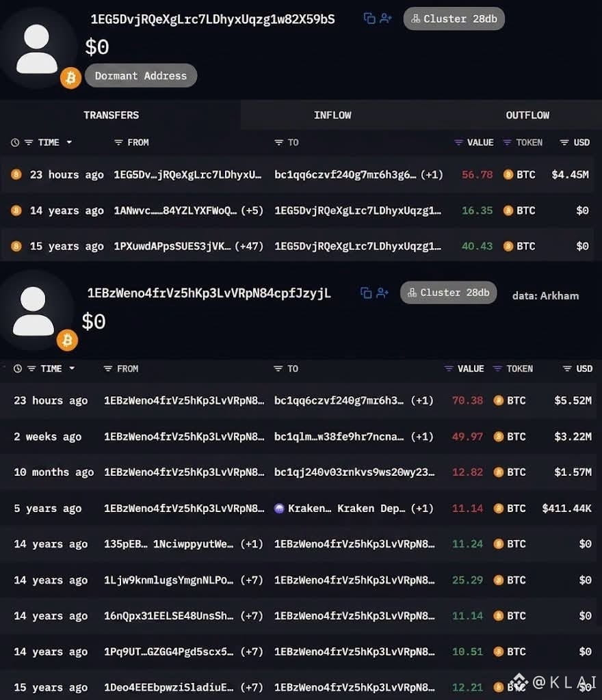Click the Kraken logo in the 5 years ago row
Viewport: 602px width, 700px height.
tap(279, 508)
